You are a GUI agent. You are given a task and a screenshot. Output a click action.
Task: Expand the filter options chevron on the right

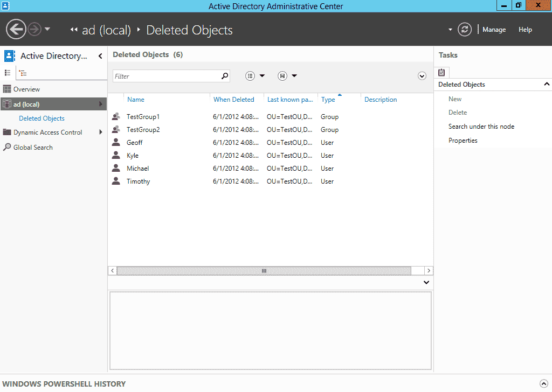pos(422,76)
